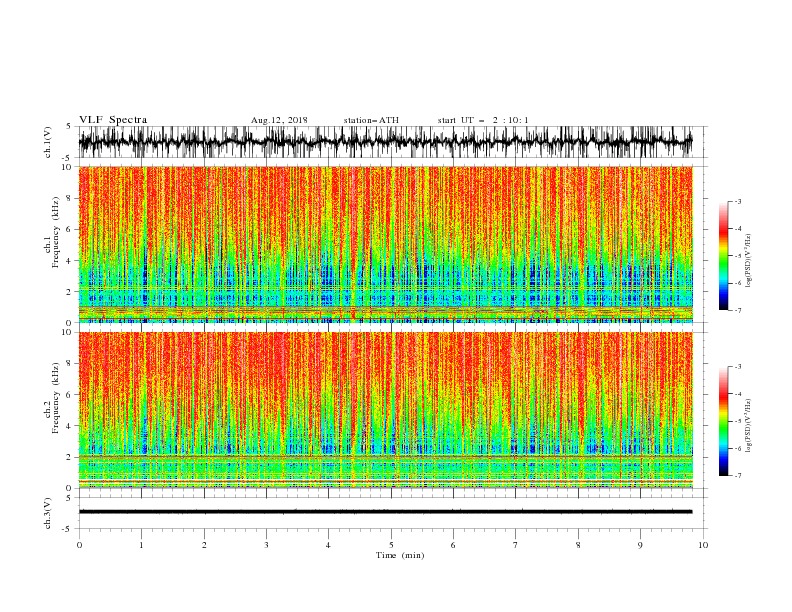
Task: Click the ch.1 spectrogram color scale bar
Action: [723, 256]
